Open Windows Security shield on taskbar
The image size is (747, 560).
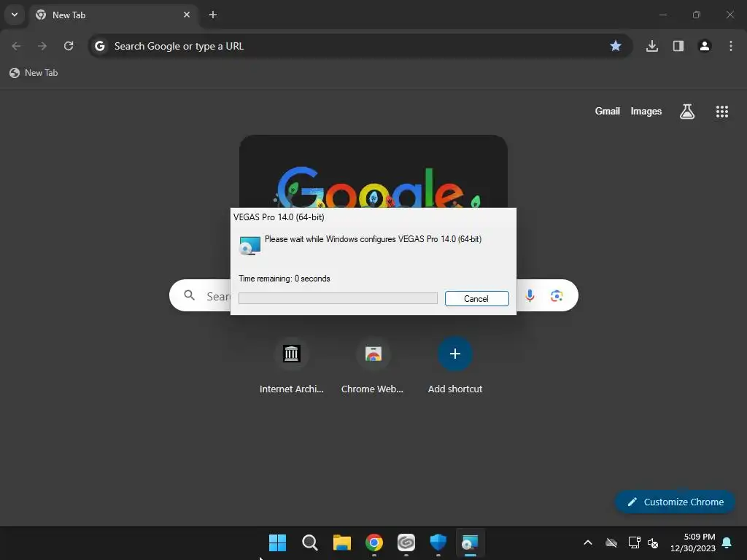(x=438, y=542)
